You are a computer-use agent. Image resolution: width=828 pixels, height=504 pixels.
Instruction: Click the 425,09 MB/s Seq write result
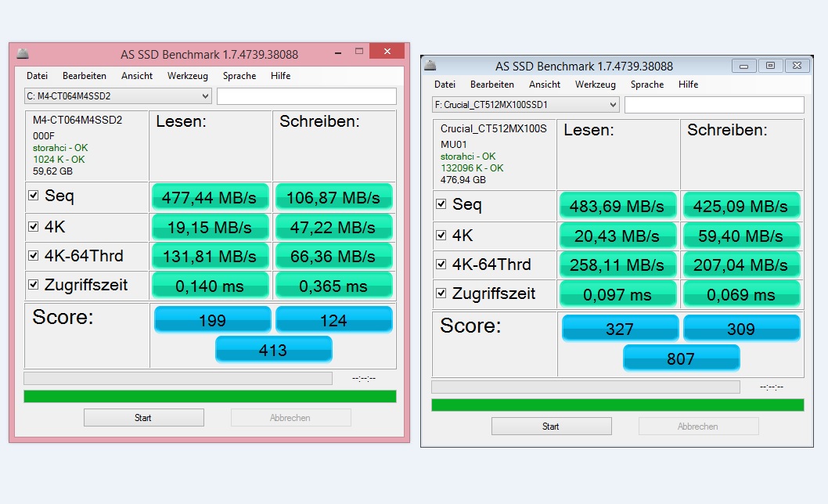pos(741,206)
